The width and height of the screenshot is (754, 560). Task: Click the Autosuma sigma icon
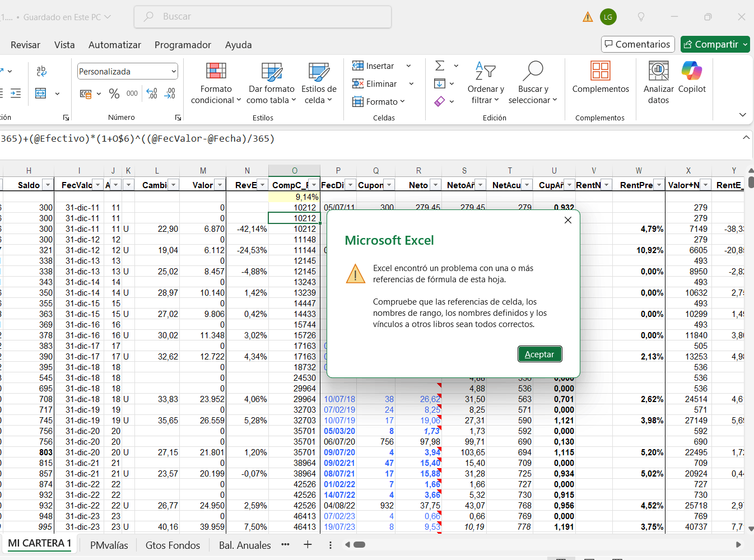[440, 66]
